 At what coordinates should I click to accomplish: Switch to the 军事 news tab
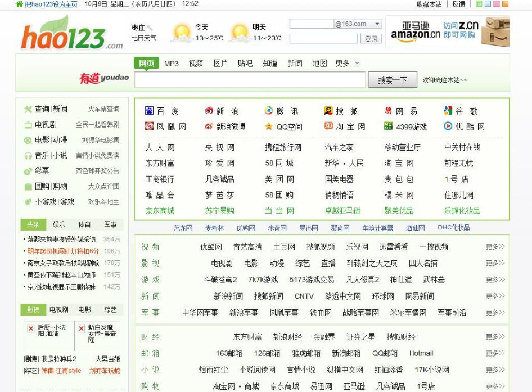click(110, 224)
